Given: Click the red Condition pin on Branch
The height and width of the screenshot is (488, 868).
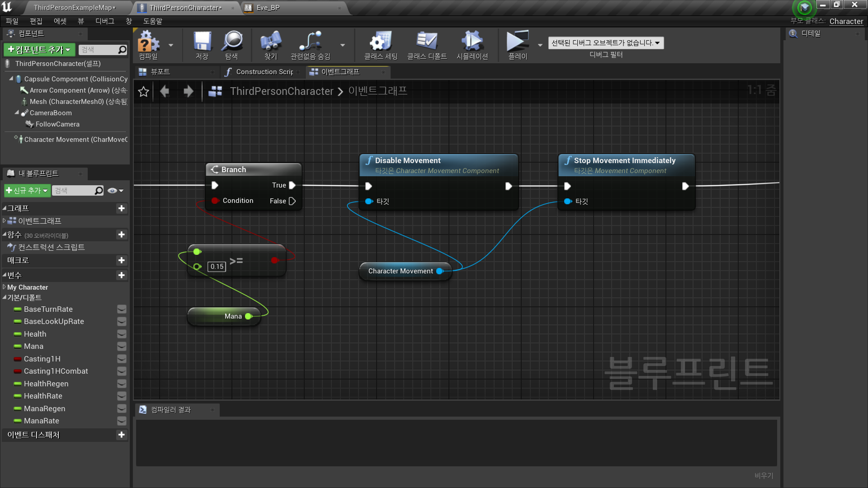Looking at the screenshot, I should [x=215, y=201].
